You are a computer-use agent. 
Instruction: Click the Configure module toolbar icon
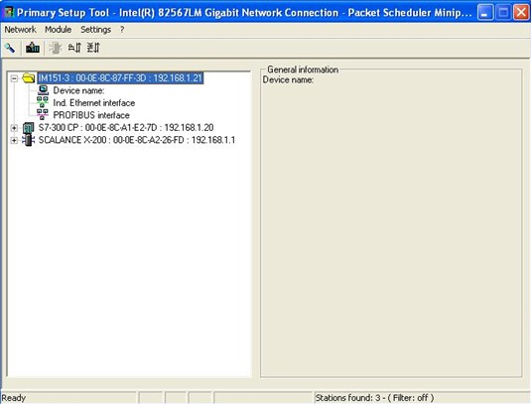point(33,48)
